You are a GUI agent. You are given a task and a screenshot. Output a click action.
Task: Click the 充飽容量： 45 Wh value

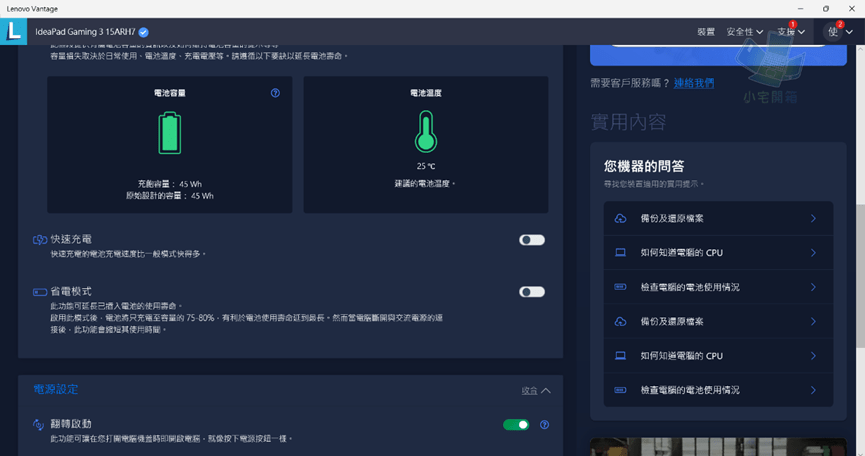point(170,184)
